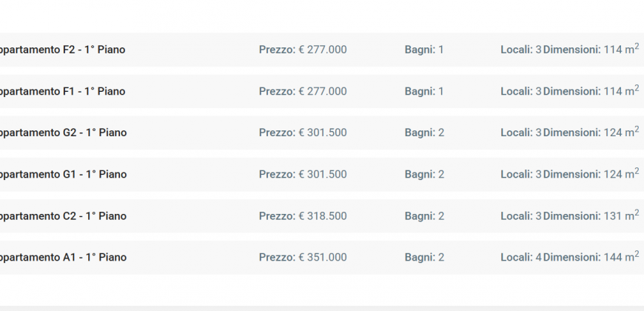Screen dimensions: 644x311
Task: Click Bagni: 2 in the G2 row
Action: point(424,133)
